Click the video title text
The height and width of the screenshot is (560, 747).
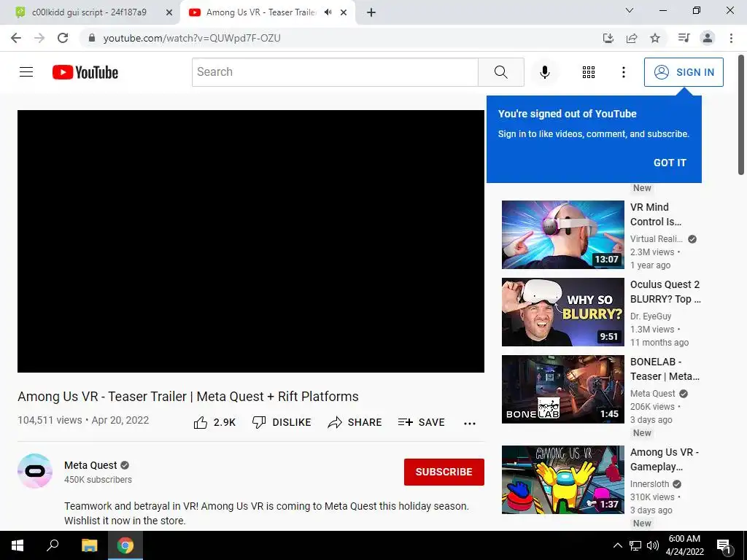188,396
